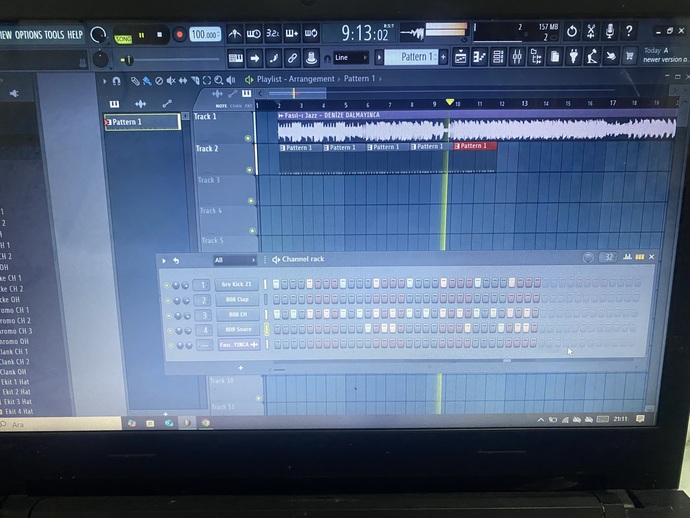Mute 808 Snare channel green light
The width and height of the screenshot is (690, 518).
click(170, 331)
